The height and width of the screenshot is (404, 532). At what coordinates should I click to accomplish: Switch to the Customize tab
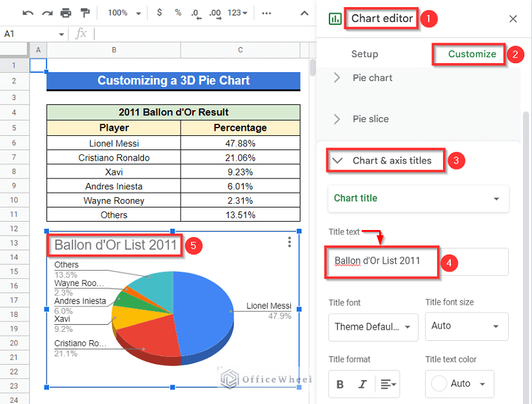(x=472, y=54)
